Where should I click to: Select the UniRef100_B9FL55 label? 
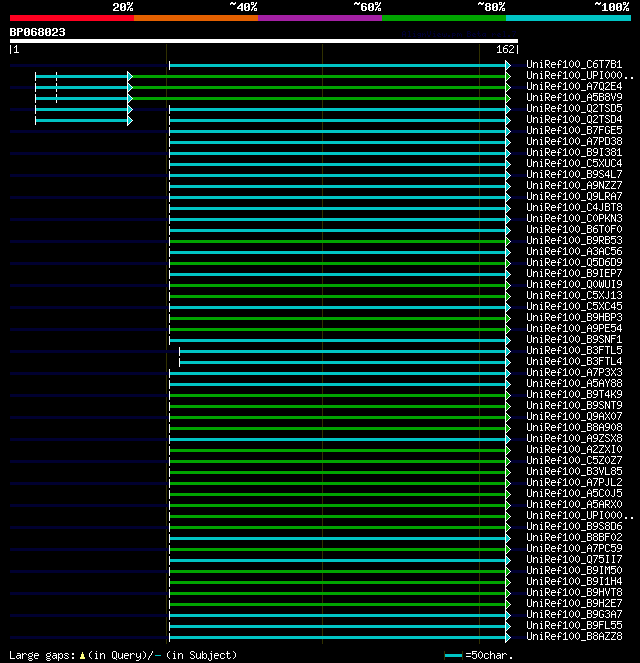574,625
